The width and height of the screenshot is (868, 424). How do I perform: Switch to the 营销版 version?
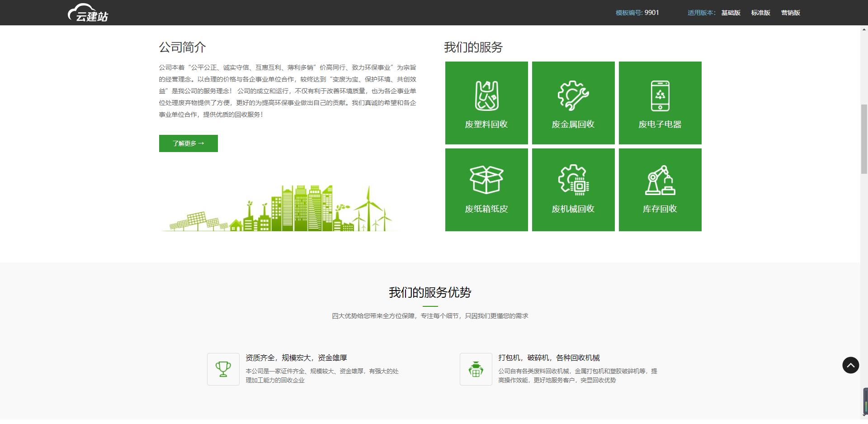(790, 13)
